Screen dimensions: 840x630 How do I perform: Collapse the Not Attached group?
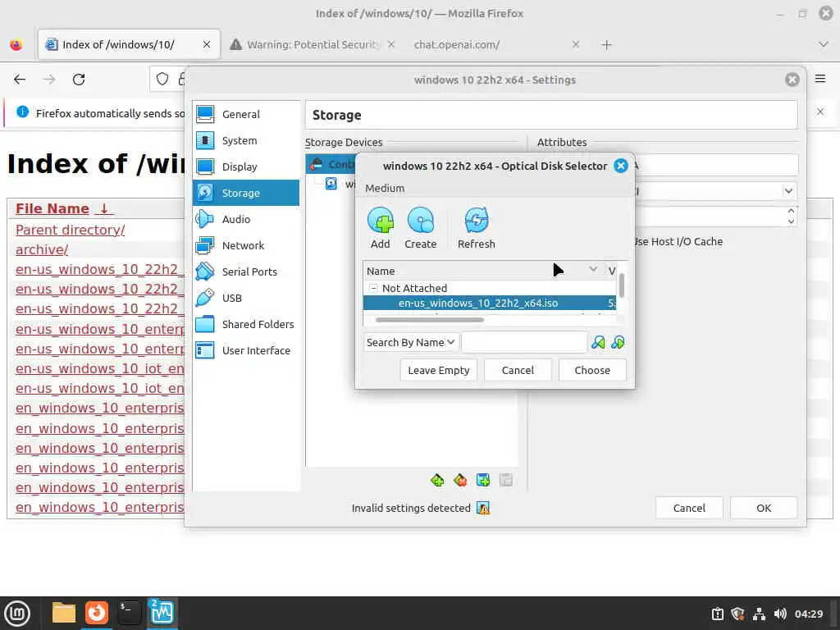(373, 288)
